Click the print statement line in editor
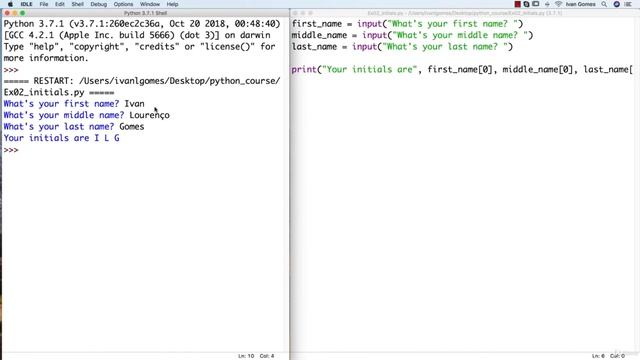640x360 pixels. pos(462,69)
